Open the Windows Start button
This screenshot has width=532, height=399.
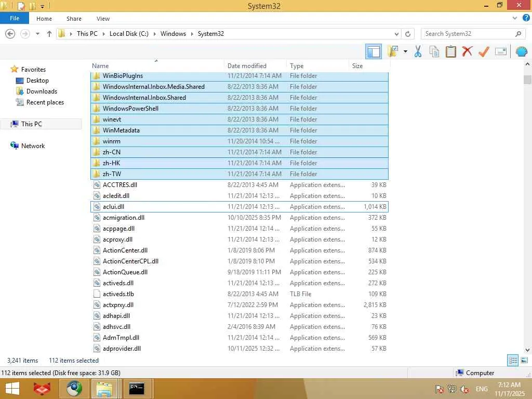pyautogui.click(x=12, y=389)
